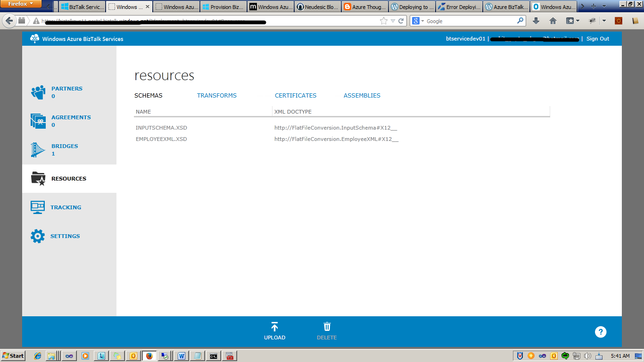The height and width of the screenshot is (362, 644).
Task: Open the Firefox menu button dropdown
Action: coord(21,4)
